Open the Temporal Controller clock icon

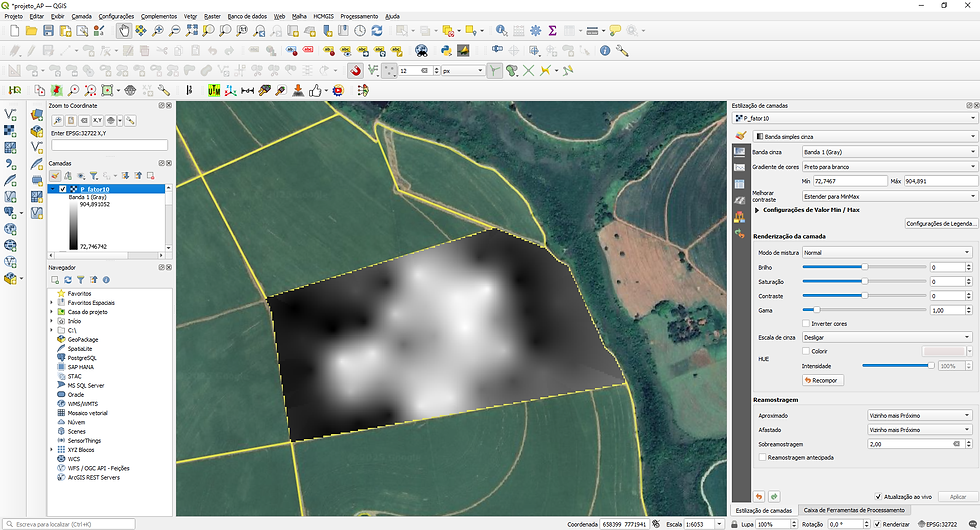pyautogui.click(x=360, y=31)
